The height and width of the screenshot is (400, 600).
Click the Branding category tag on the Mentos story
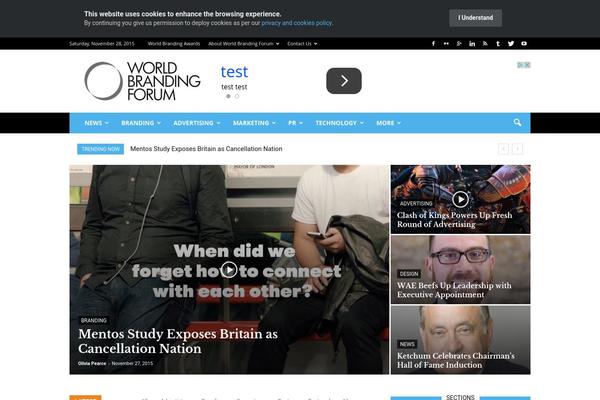94,320
